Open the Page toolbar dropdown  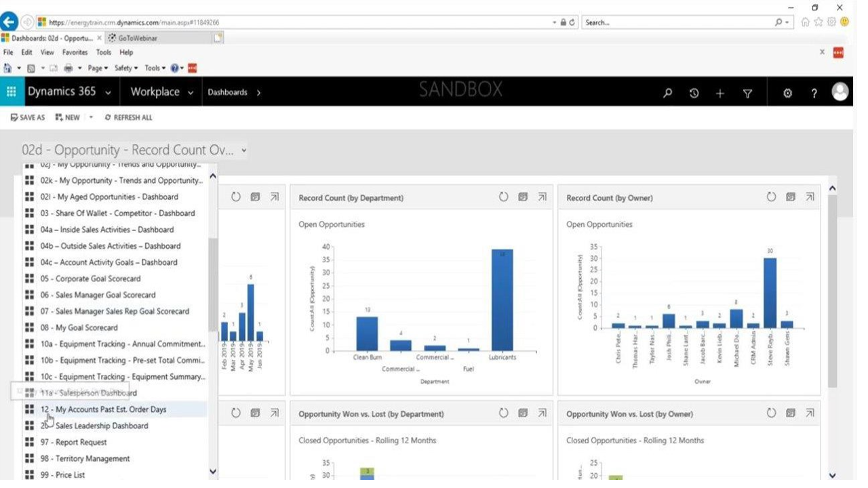click(98, 68)
